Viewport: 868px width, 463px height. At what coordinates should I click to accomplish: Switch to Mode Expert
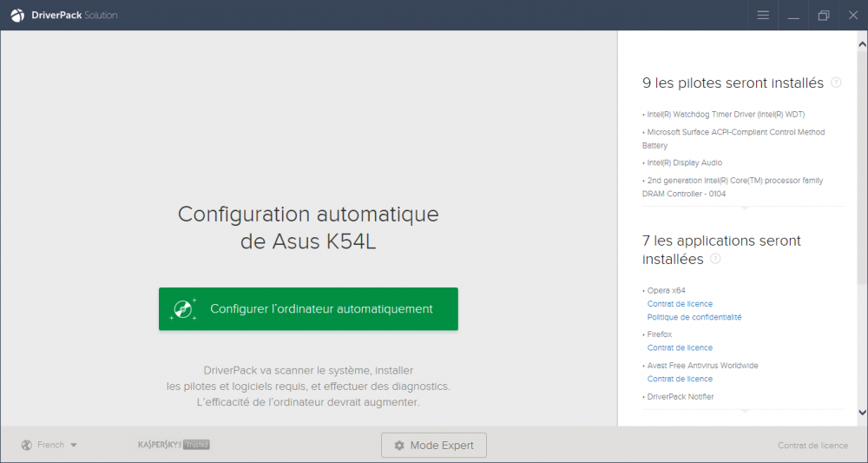click(434, 446)
